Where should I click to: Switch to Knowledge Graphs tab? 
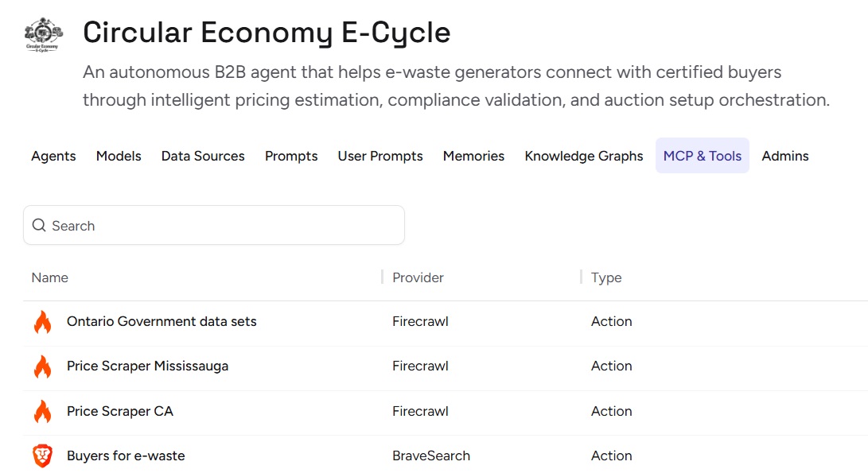584,156
